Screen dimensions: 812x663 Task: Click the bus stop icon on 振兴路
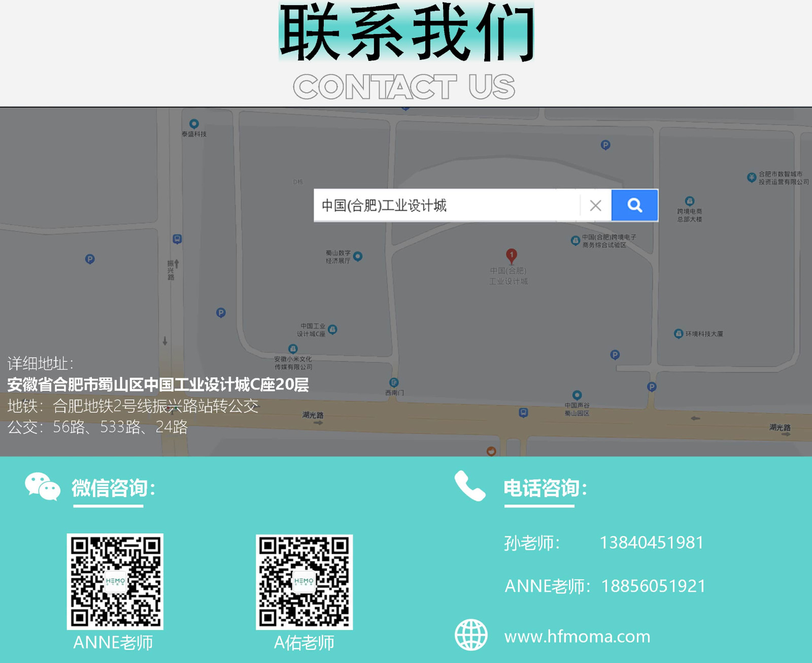click(177, 239)
